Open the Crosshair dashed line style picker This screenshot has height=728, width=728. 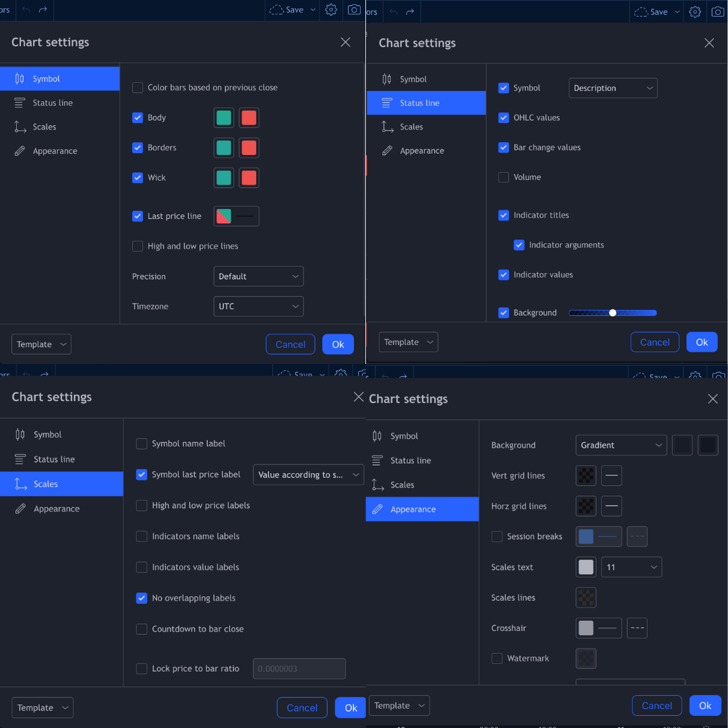tap(637, 628)
